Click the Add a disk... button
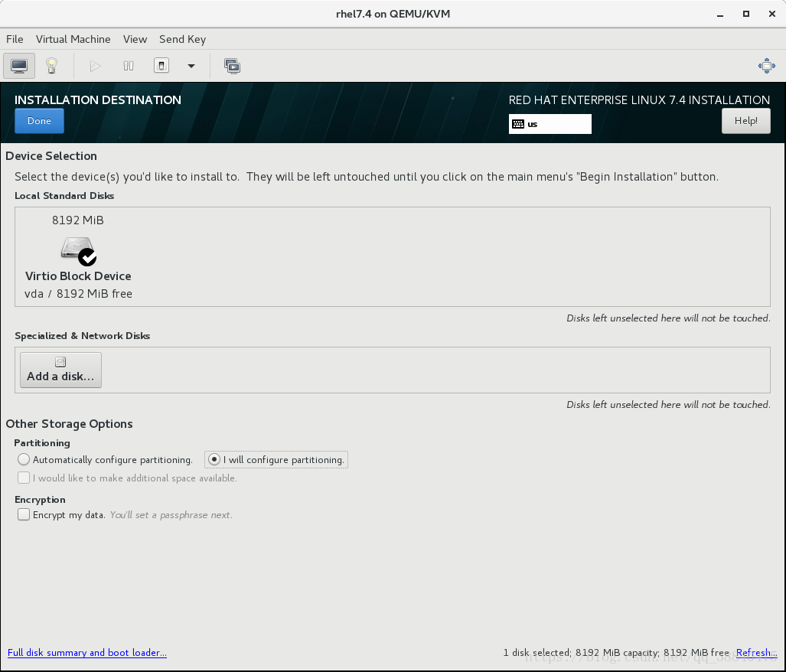Viewport: 786px width, 672px height. point(60,370)
